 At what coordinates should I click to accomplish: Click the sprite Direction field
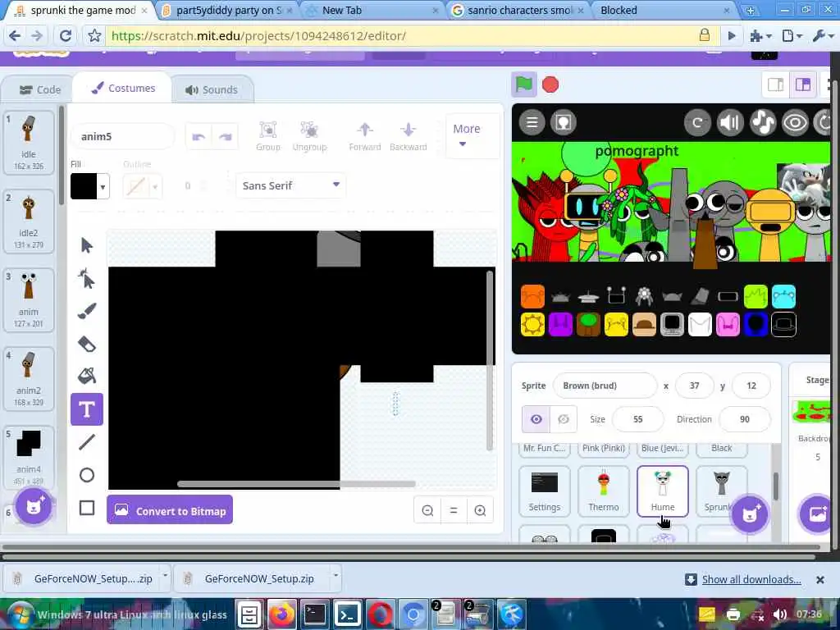click(745, 419)
